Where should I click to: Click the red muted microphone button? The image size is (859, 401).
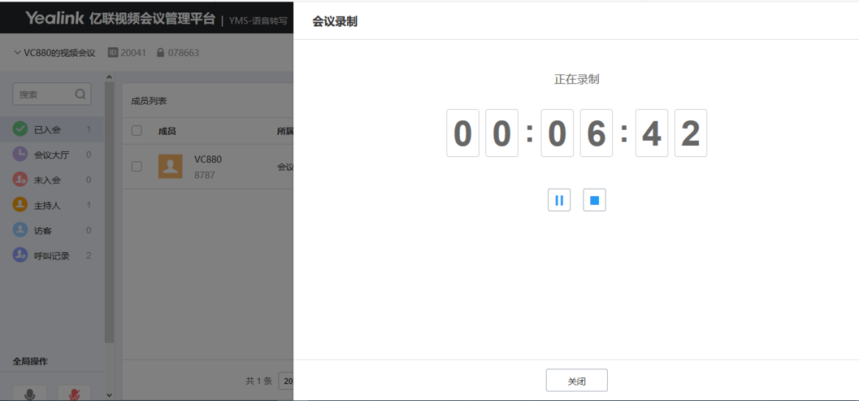74,393
